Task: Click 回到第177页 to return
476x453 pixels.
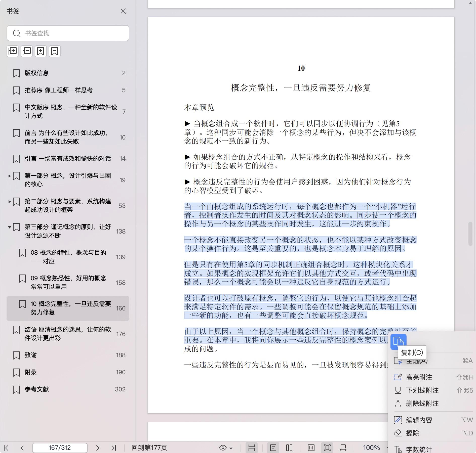Action: [149, 448]
